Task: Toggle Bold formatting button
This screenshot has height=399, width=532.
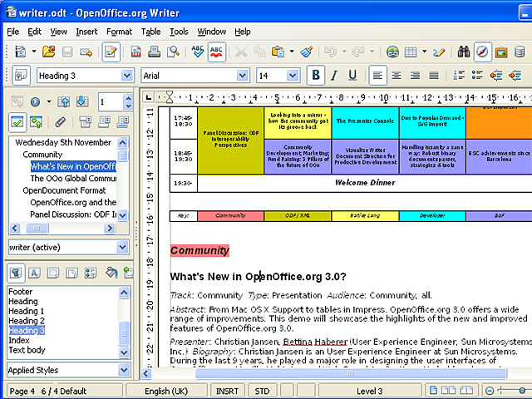Action: [x=316, y=76]
